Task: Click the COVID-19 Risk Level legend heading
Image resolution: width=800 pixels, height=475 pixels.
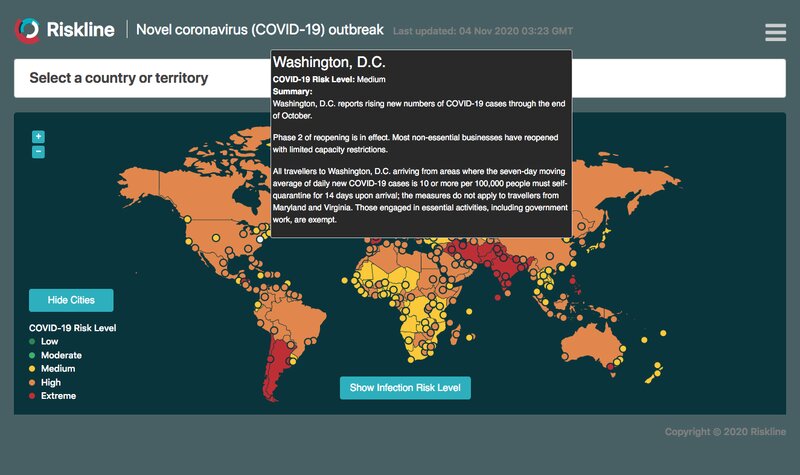Action: [72, 328]
